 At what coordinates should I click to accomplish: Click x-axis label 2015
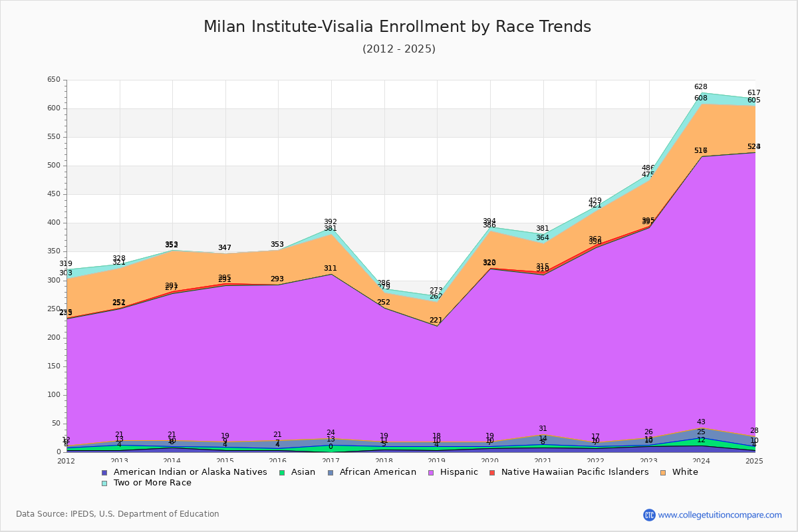pyautogui.click(x=225, y=461)
